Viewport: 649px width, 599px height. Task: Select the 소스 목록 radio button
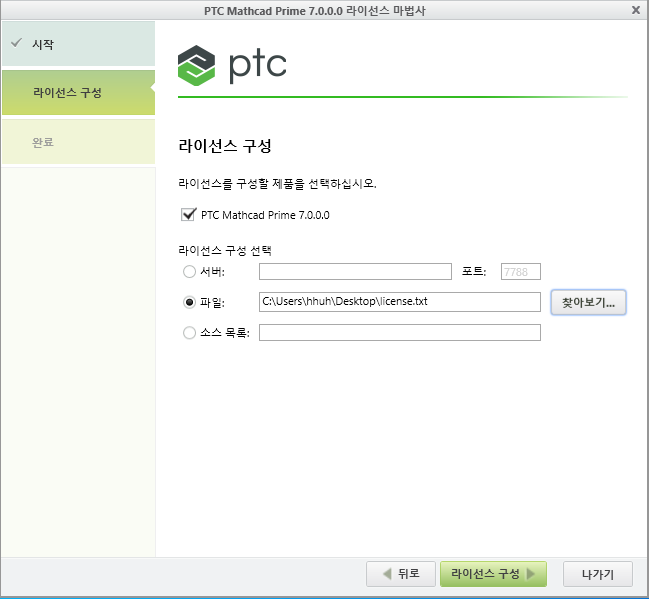pos(189,332)
